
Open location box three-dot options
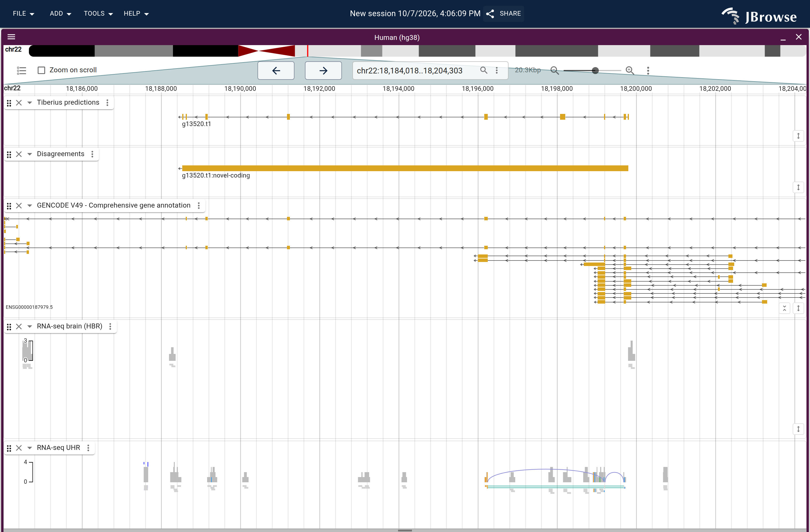click(497, 70)
